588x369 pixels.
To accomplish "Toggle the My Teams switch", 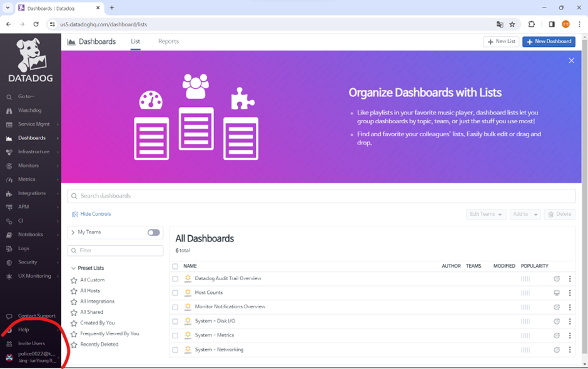I will click(153, 233).
